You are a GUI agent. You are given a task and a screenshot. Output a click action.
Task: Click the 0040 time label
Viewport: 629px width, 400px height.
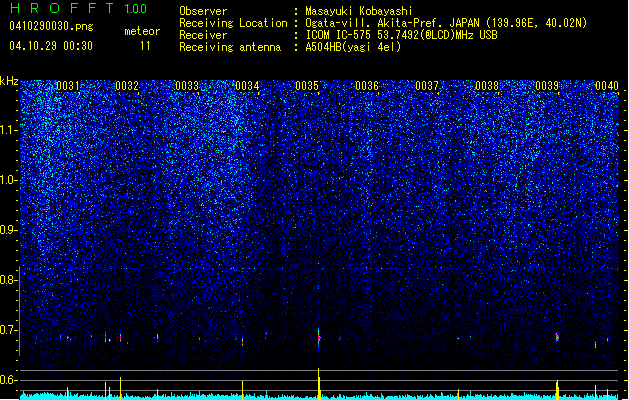pyautogui.click(x=607, y=86)
